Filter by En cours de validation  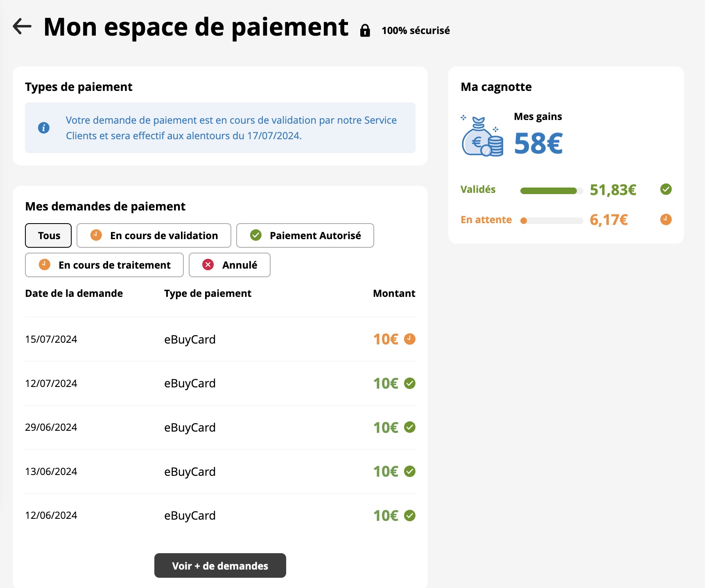(154, 235)
